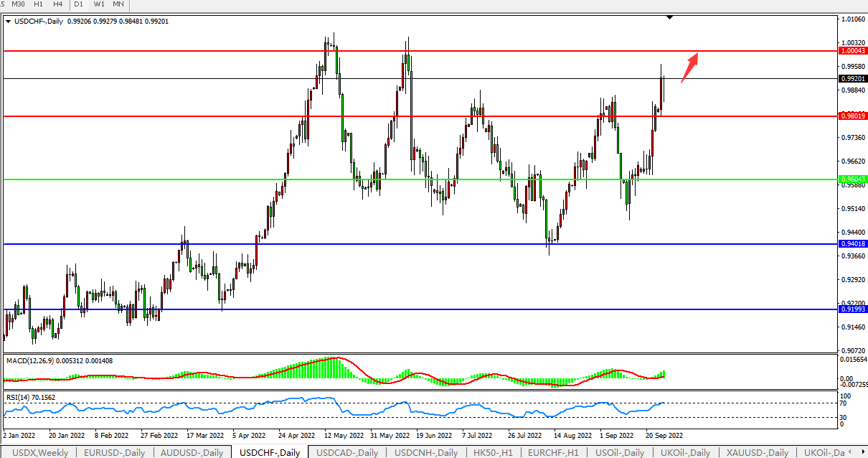Open the HK50-,H1 chart tab
Image resolution: width=868 pixels, height=458 pixels.
tap(493, 452)
